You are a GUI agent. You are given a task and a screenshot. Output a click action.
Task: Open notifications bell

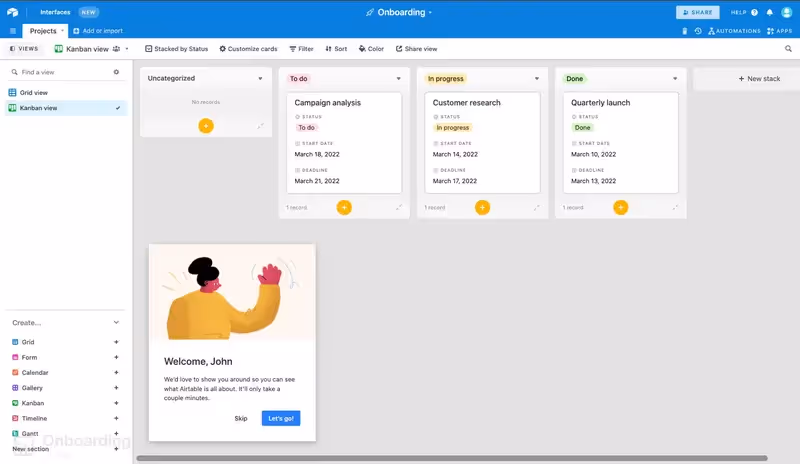click(x=769, y=12)
